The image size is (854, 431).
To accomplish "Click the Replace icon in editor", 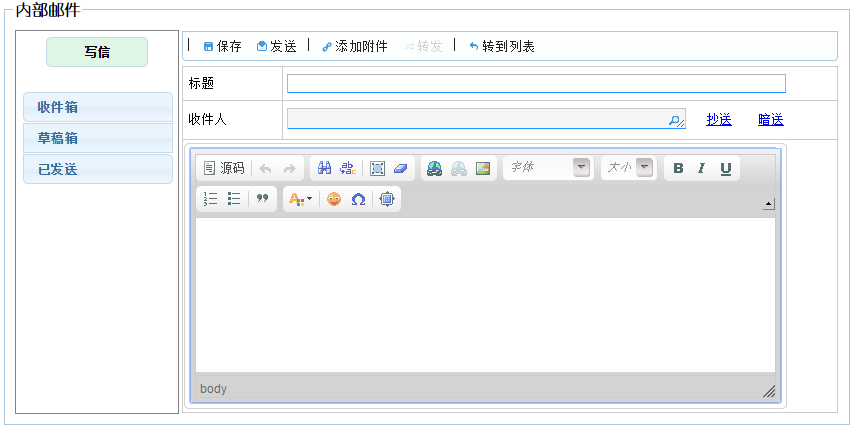I will pyautogui.click(x=347, y=168).
